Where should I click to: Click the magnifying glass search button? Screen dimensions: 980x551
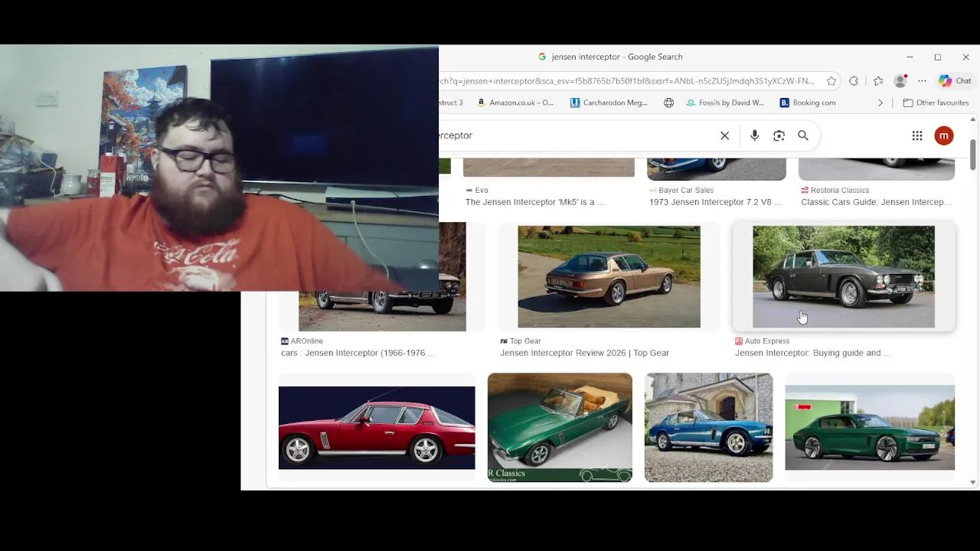(803, 135)
